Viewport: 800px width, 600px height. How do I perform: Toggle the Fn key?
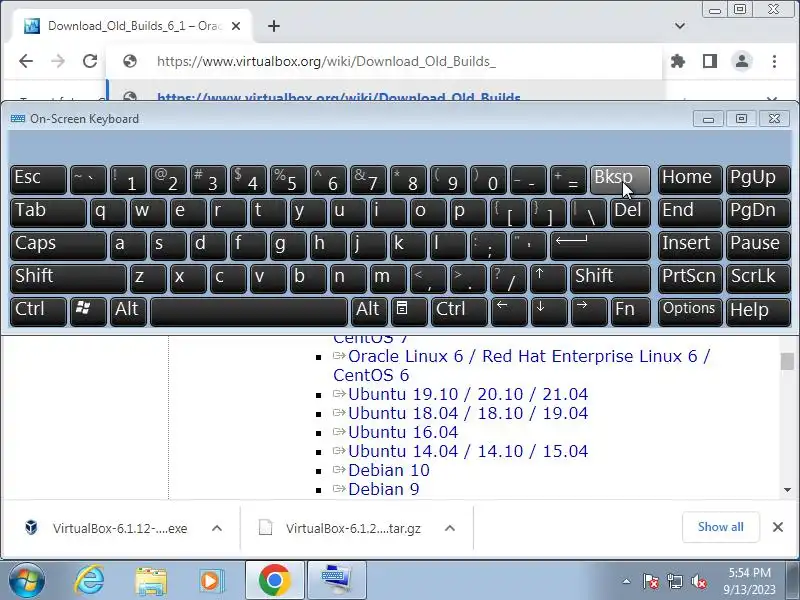630,311
